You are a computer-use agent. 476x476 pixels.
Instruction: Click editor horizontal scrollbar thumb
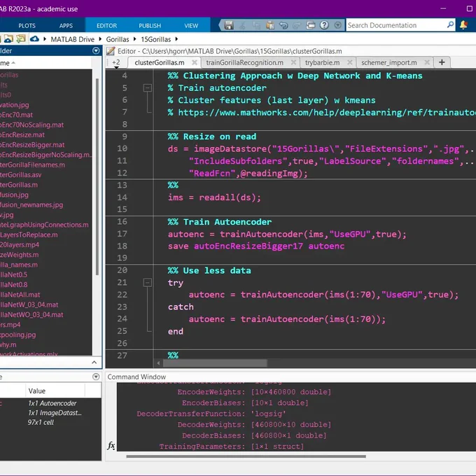[215, 363]
